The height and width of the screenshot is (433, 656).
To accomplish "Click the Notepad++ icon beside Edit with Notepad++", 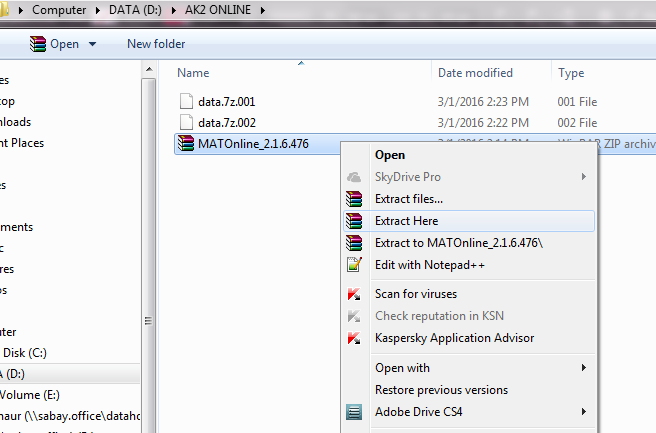I will [x=353, y=265].
